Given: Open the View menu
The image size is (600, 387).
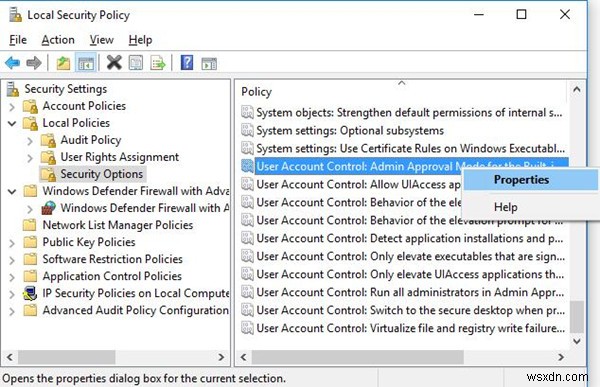Looking at the screenshot, I should click(x=101, y=40).
